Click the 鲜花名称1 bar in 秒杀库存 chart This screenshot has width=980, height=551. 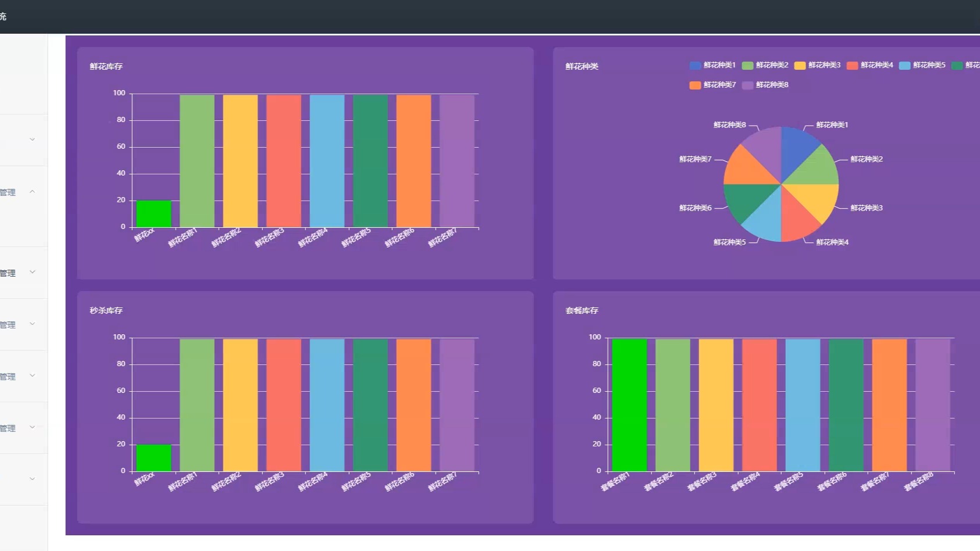tap(197, 405)
